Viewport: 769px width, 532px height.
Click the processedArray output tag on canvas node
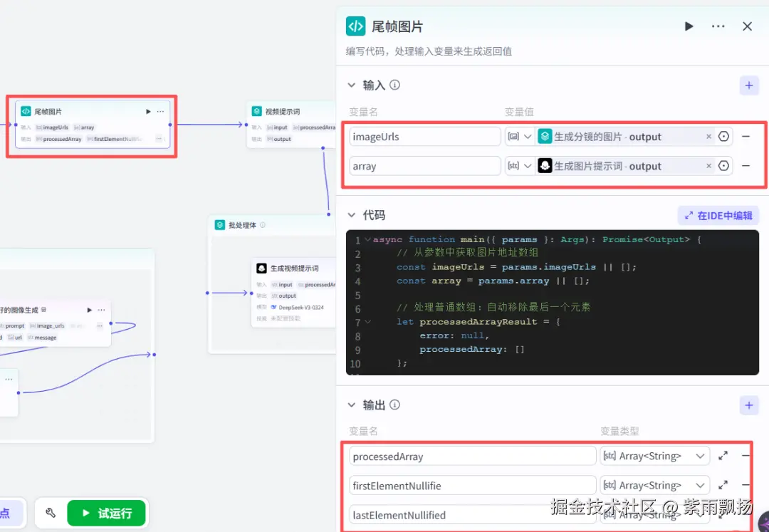click(59, 140)
